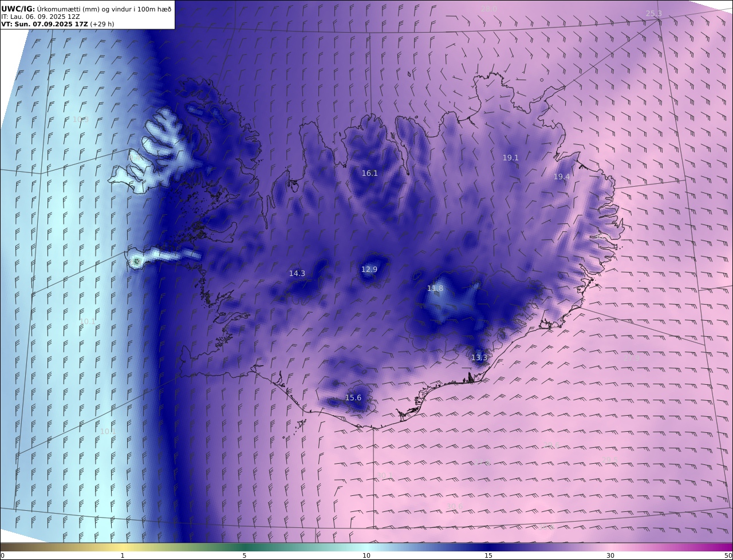Click the colorbar tick label 15
Image resolution: width=733 pixels, height=560 pixels.
click(488, 555)
